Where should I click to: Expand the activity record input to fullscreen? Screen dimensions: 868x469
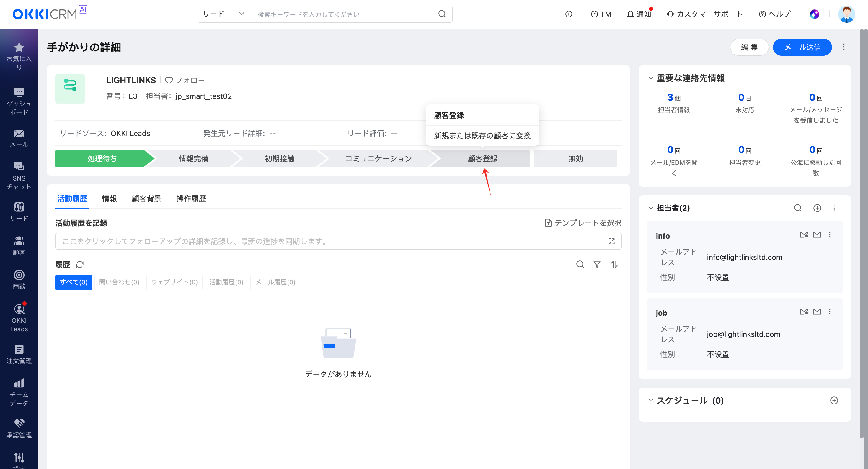(611, 241)
